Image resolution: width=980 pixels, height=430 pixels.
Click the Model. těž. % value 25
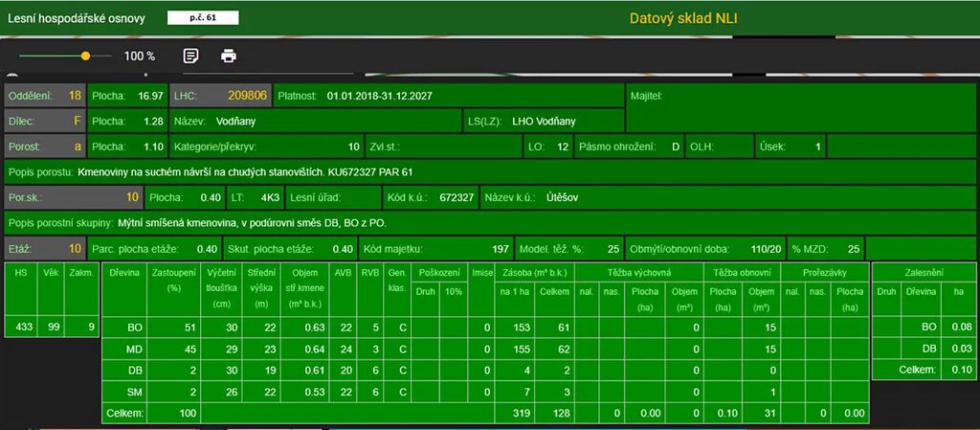(613, 249)
